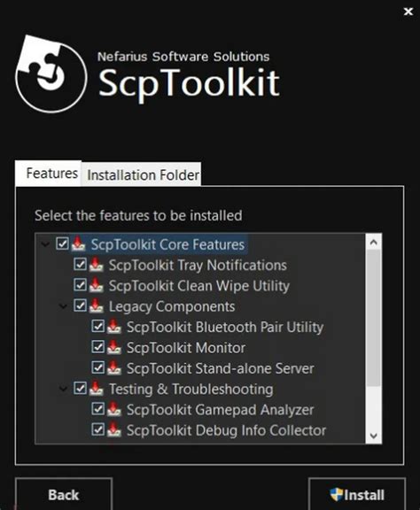Click install icon beside Bluetooth Pair Utility
This screenshot has height=510, width=420.
point(114,327)
